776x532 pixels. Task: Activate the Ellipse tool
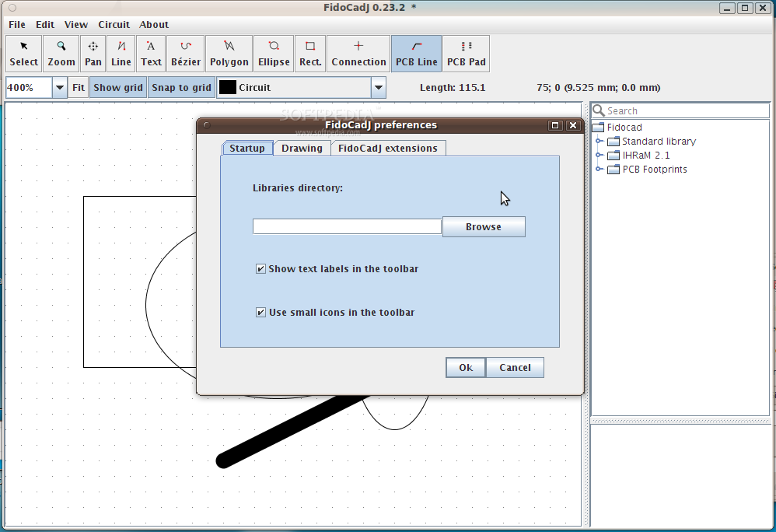(x=274, y=54)
